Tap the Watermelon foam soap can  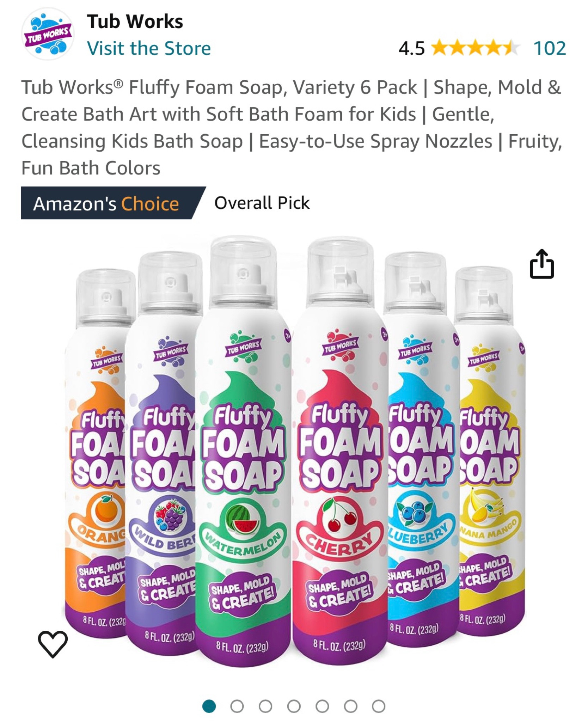coord(243,451)
